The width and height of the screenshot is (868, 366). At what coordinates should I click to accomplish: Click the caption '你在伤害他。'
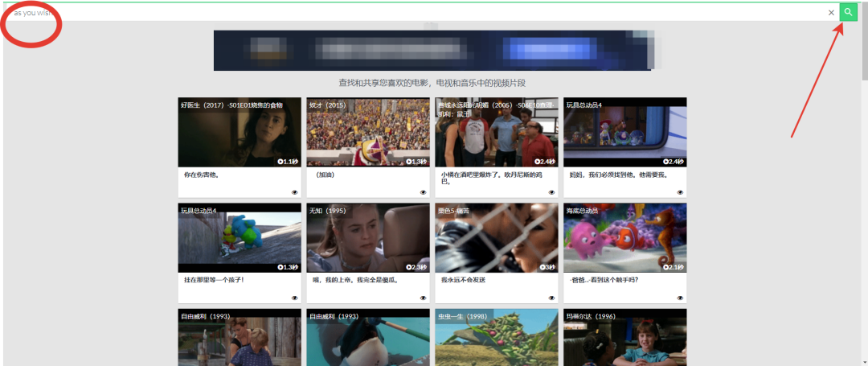202,175
